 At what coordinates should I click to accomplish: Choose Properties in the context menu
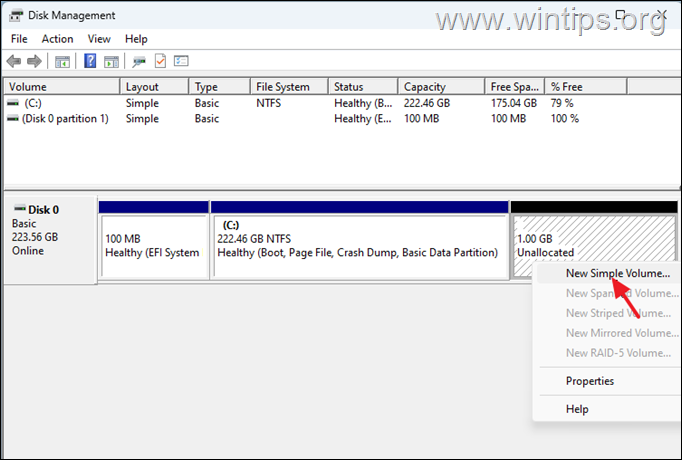coord(589,381)
